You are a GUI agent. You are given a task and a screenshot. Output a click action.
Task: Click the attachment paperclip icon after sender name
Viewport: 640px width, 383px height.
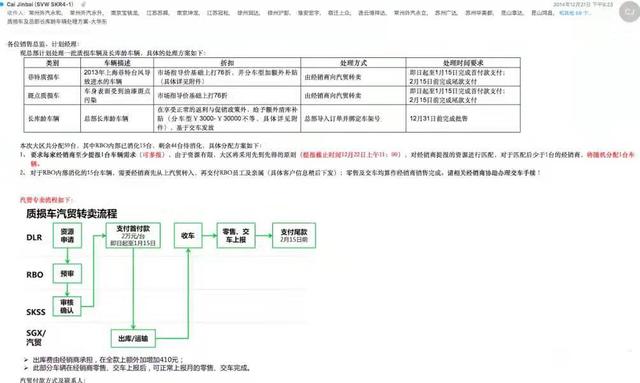pos(83,4)
